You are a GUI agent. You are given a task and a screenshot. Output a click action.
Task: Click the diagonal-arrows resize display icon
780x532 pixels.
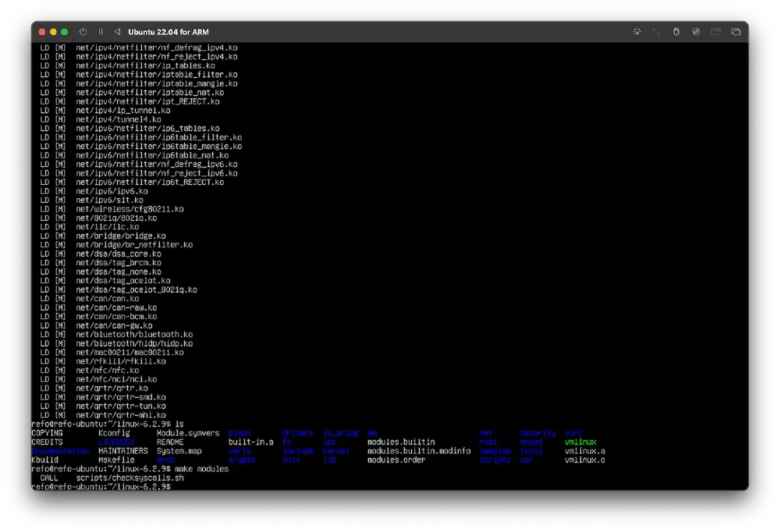[x=656, y=32]
